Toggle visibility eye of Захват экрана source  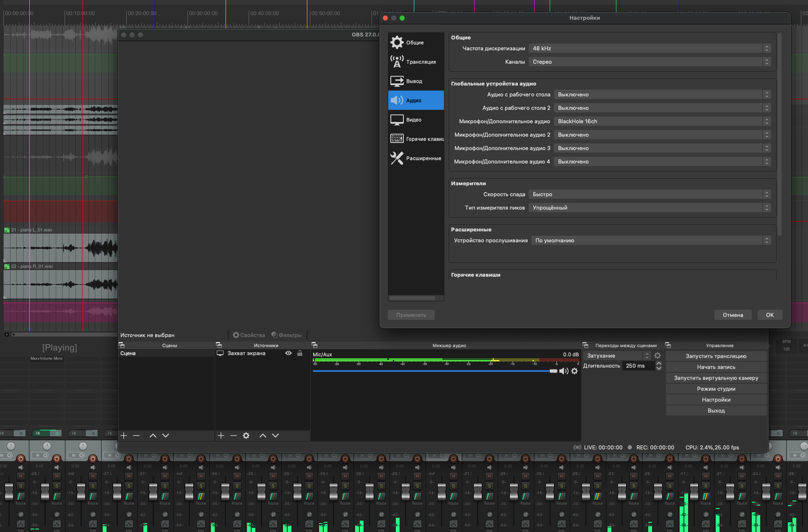coord(288,353)
